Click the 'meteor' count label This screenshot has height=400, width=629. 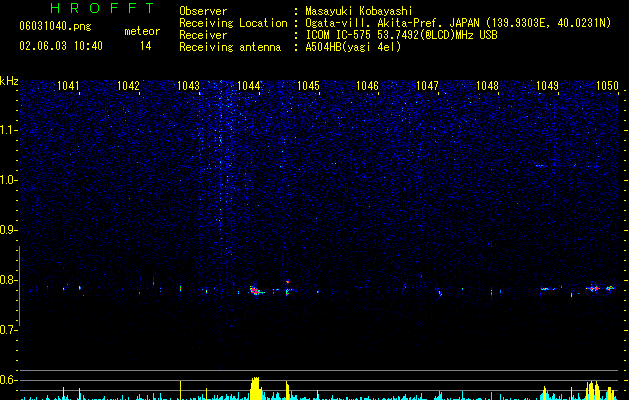pyautogui.click(x=142, y=31)
